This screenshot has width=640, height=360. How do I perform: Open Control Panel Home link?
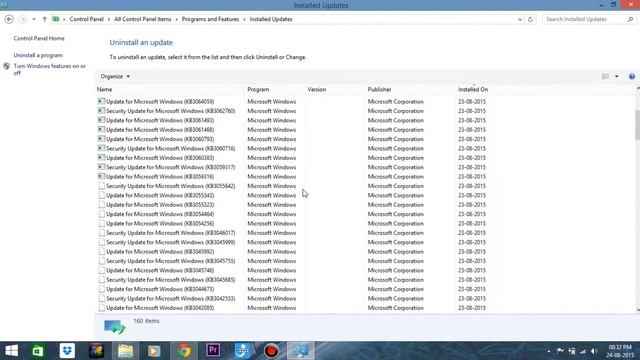click(x=39, y=38)
